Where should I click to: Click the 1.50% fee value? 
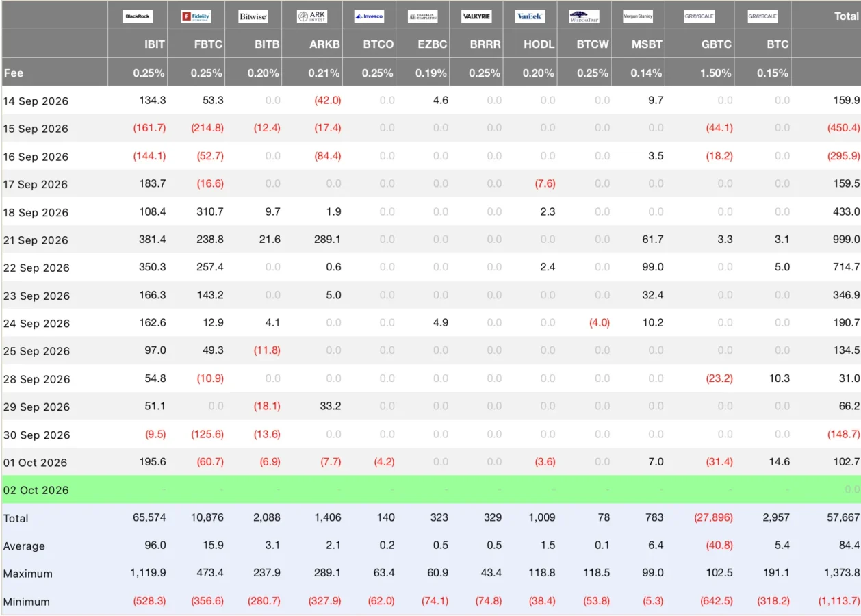click(716, 73)
